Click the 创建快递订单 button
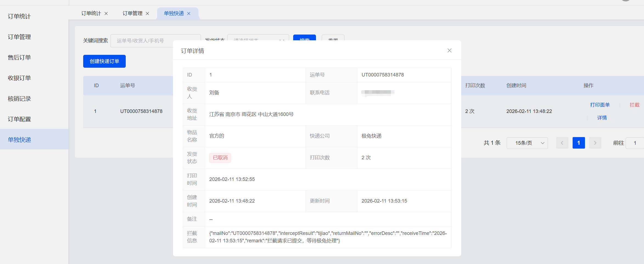The image size is (644, 264). point(104,61)
